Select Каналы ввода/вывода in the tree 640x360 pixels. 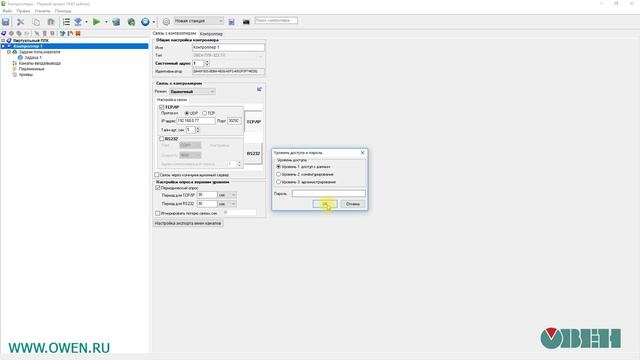coord(40,63)
